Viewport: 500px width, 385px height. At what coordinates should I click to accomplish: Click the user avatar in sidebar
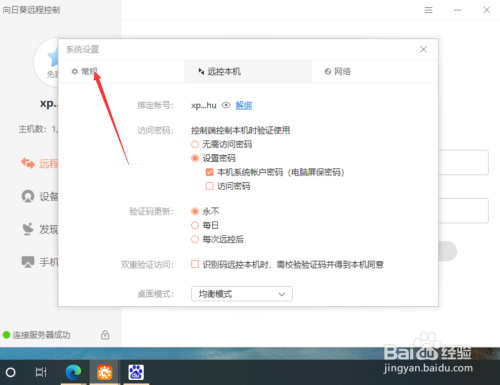coord(46,62)
